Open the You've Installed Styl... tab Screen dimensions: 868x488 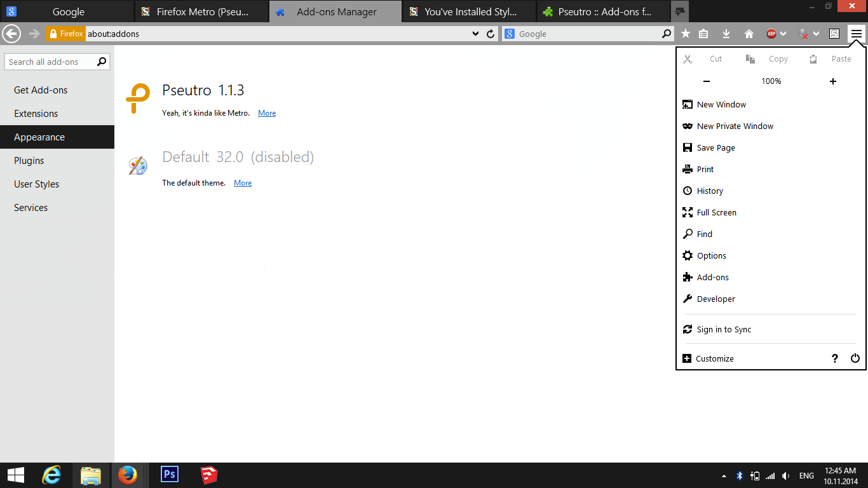[x=470, y=11]
